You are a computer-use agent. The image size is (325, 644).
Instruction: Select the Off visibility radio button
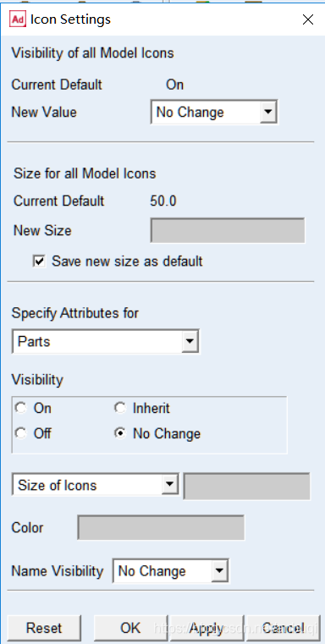point(20,433)
